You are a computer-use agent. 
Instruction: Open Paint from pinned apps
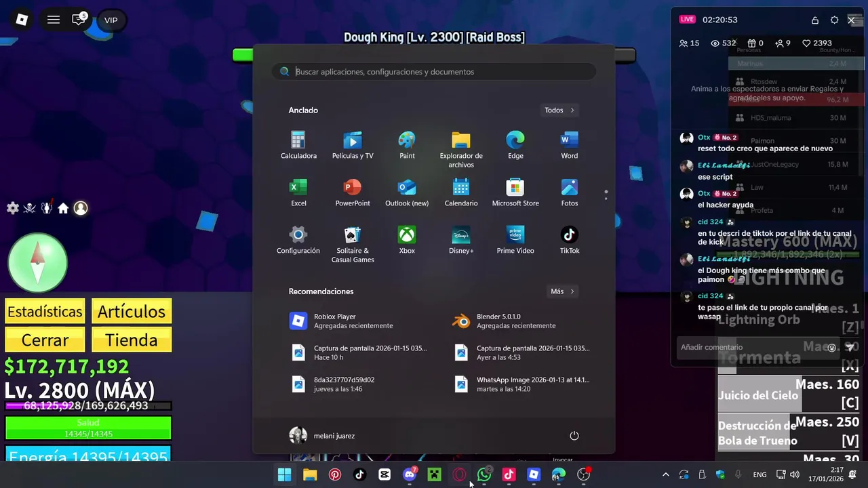point(407,146)
